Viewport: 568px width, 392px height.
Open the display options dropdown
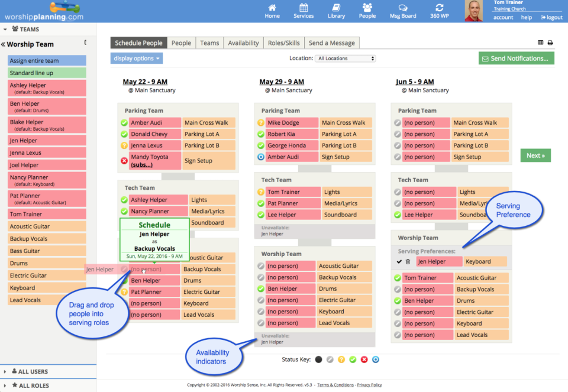137,59
